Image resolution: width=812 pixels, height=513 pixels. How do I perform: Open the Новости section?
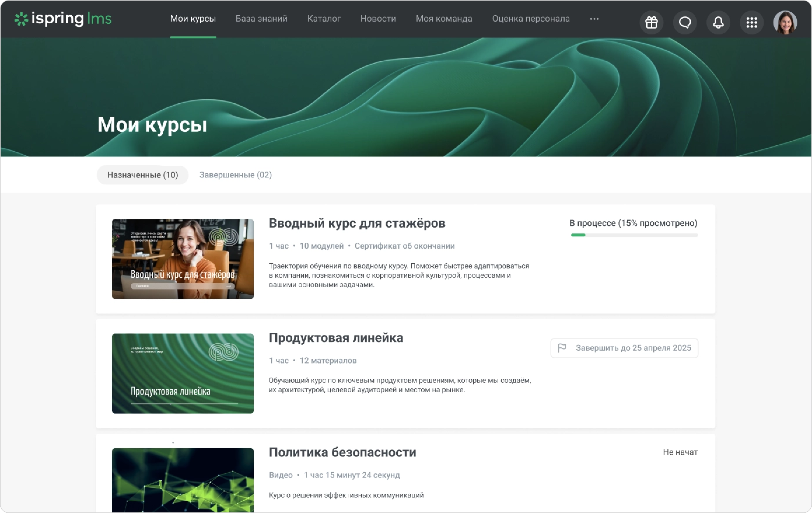click(378, 19)
